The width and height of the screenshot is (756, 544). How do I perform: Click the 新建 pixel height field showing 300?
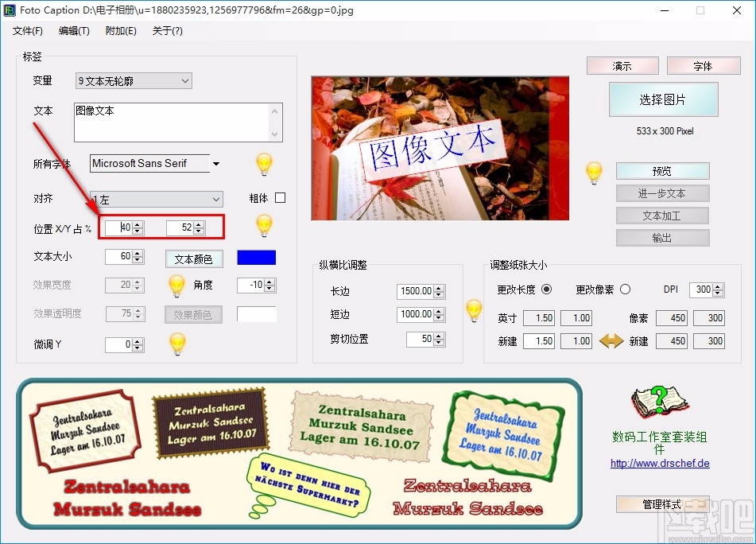point(709,341)
